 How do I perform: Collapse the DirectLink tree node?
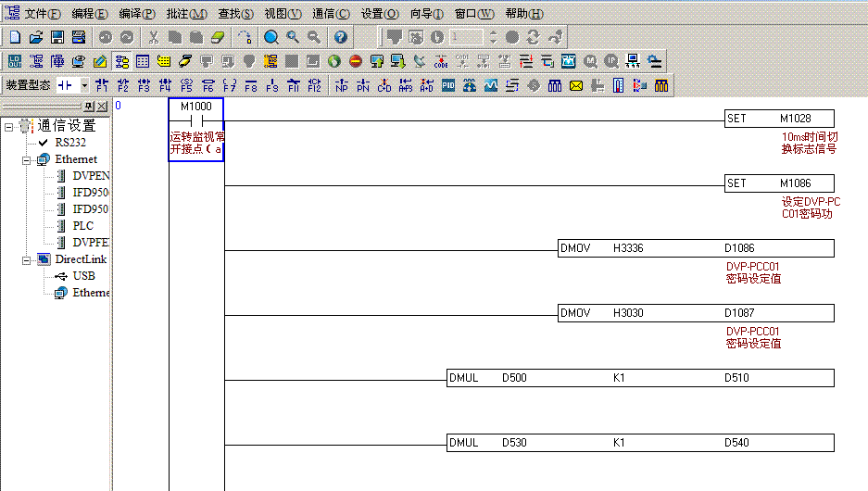click(28, 259)
